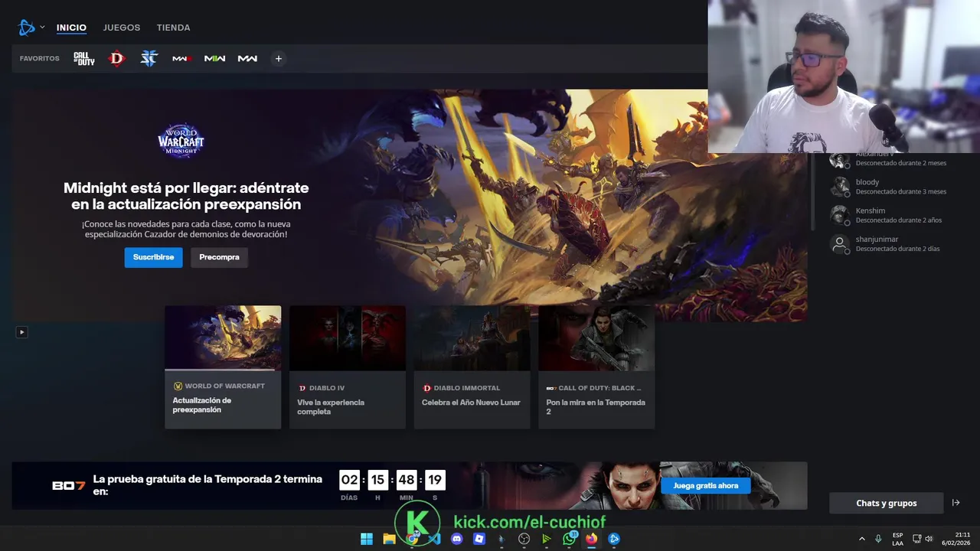Open Call of Duty Black Ops card thumbnail
980x551 pixels.
(x=596, y=338)
